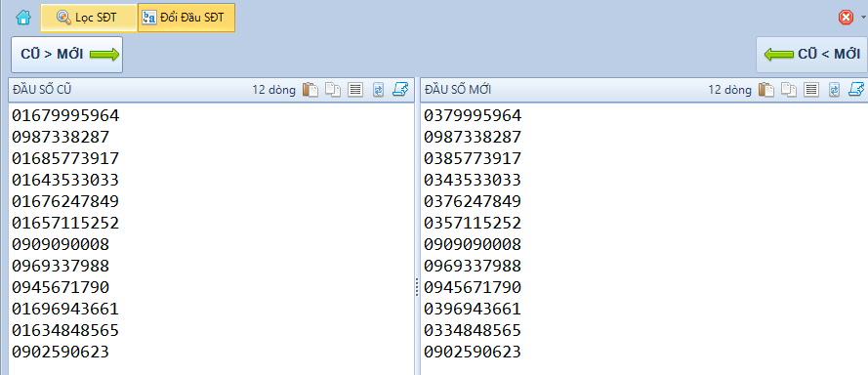Click the clear/edit sheet icon in ĐẦU SỐ CŨ

click(400, 89)
